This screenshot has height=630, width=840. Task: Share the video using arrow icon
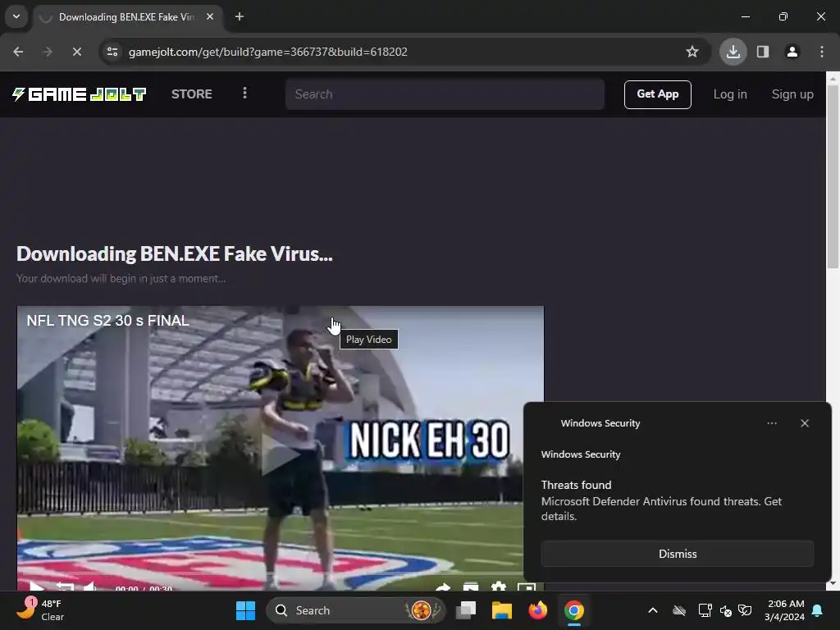[x=442, y=587]
